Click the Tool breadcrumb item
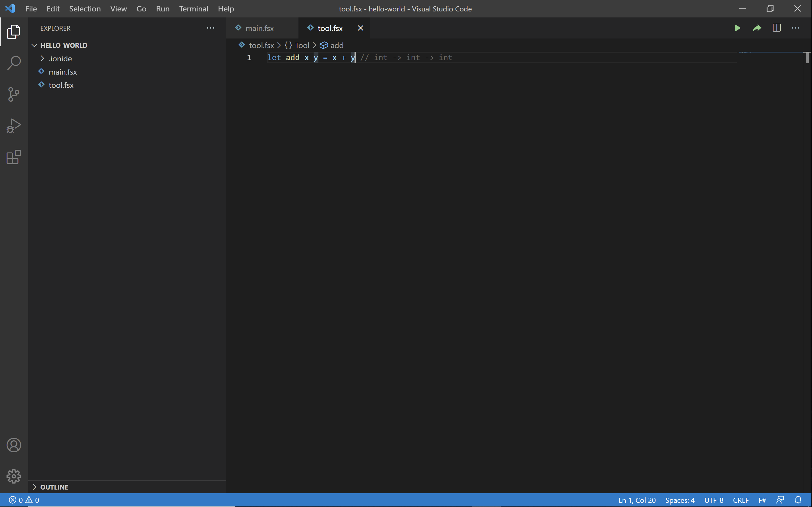The height and width of the screenshot is (507, 812). point(302,45)
